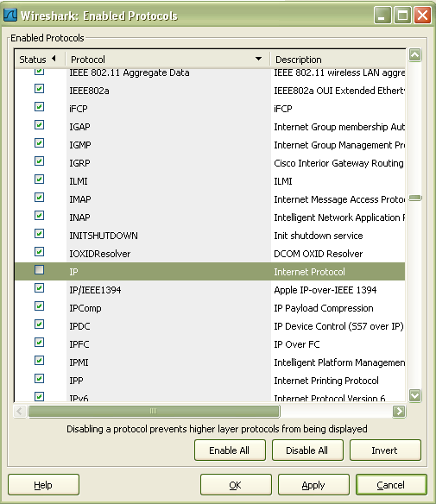Screen dimensions: 436x504
Task: Click the horizontal scrollbar thumb
Action: tap(154, 411)
